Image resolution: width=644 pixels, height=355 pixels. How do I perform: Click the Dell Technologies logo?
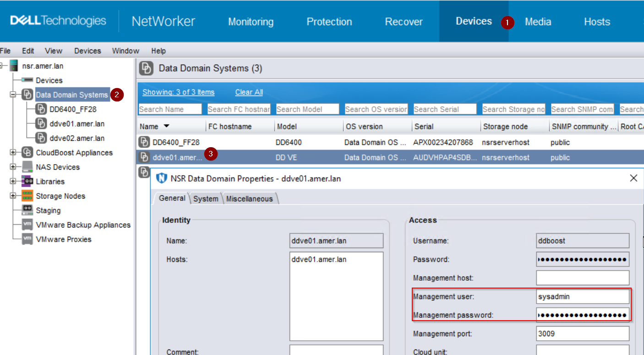click(58, 21)
